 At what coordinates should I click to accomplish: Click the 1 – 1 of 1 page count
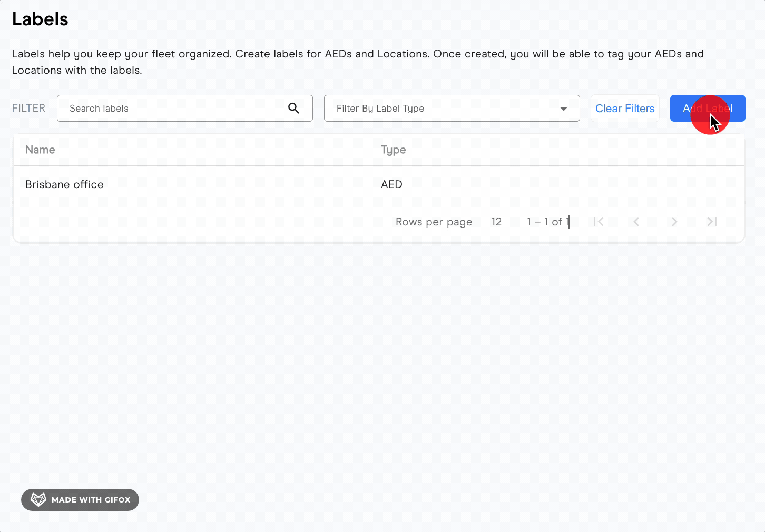[547, 222]
